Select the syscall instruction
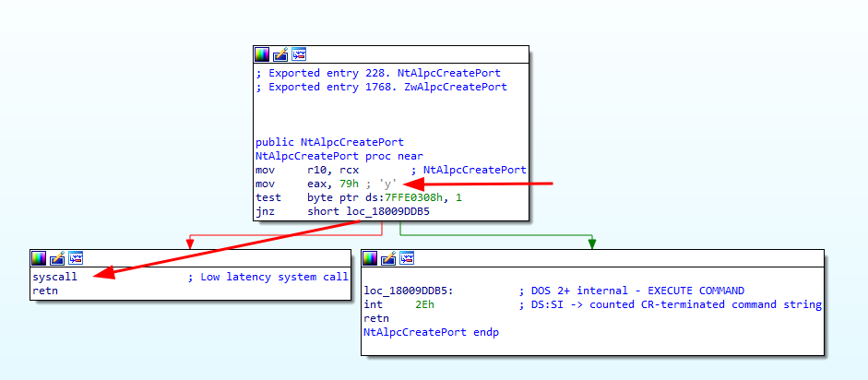Image resolution: width=868 pixels, height=380 pixels. click(55, 277)
